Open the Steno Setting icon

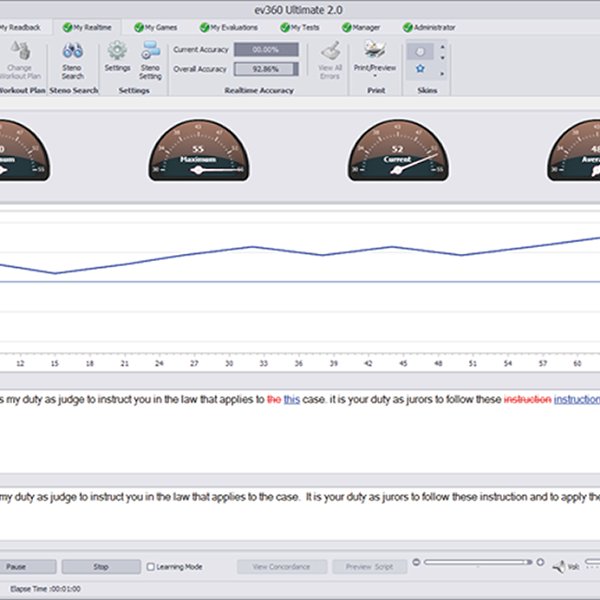[x=150, y=50]
